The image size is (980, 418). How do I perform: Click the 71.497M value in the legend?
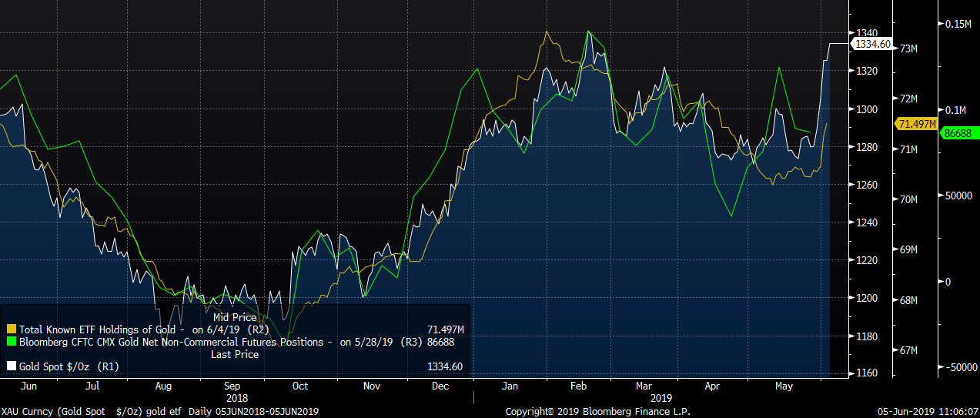pyautogui.click(x=445, y=330)
